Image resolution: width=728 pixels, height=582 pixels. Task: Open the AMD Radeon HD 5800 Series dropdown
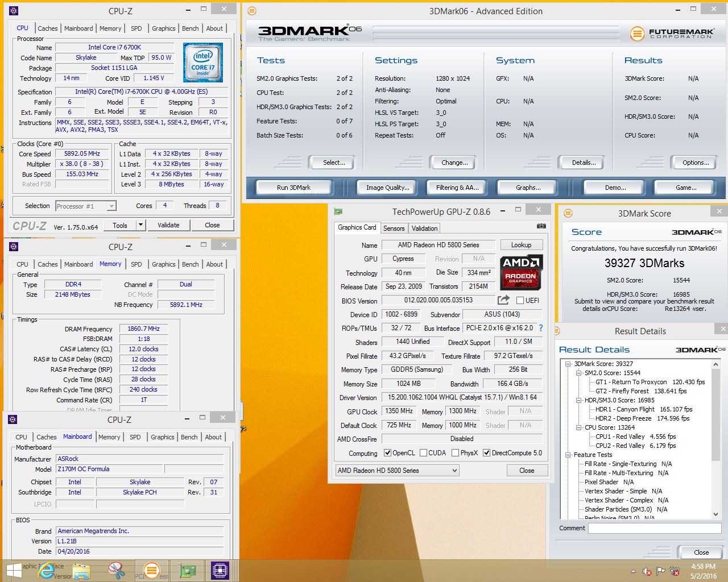click(397, 471)
